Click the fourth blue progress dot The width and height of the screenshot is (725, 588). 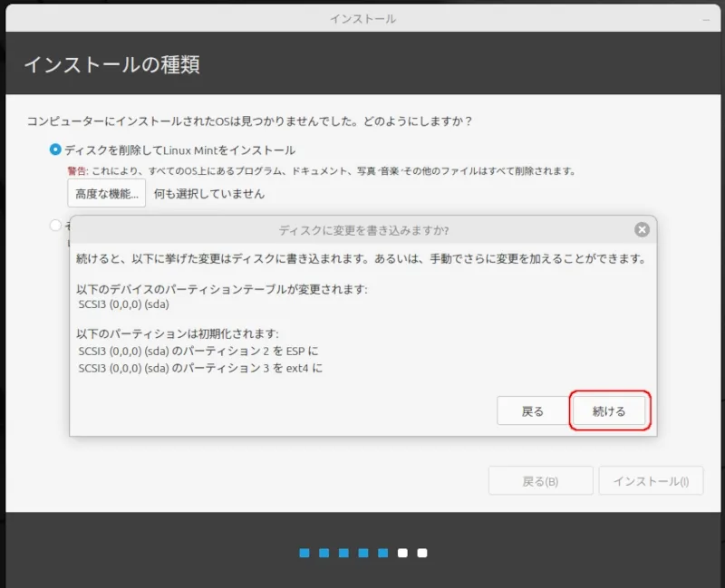[x=363, y=553]
